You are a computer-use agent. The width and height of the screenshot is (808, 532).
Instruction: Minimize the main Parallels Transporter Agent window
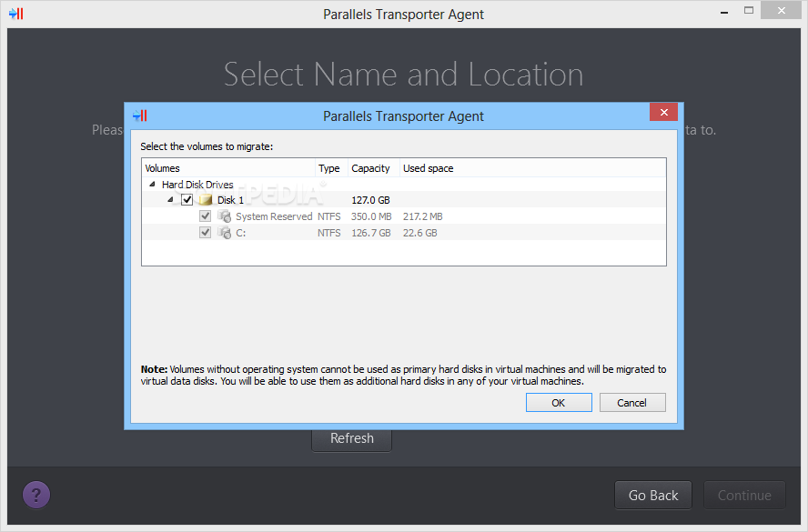click(x=724, y=11)
